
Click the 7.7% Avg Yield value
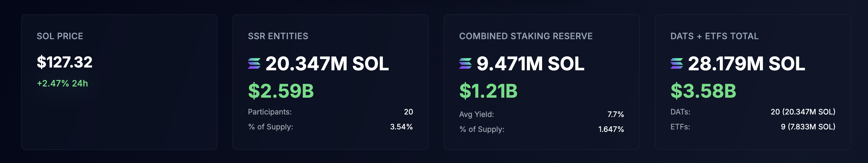click(x=616, y=114)
